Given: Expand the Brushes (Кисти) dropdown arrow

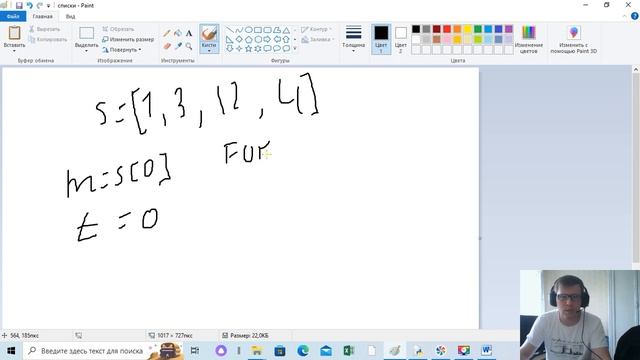Looking at the screenshot, I should [209, 51].
